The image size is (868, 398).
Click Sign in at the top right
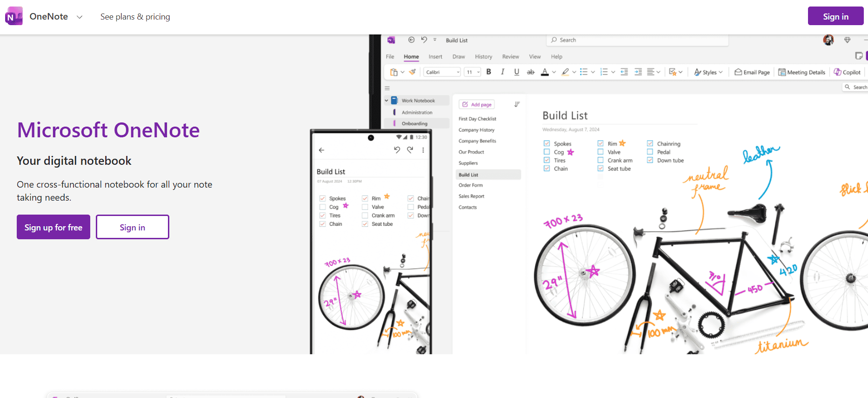835,16
